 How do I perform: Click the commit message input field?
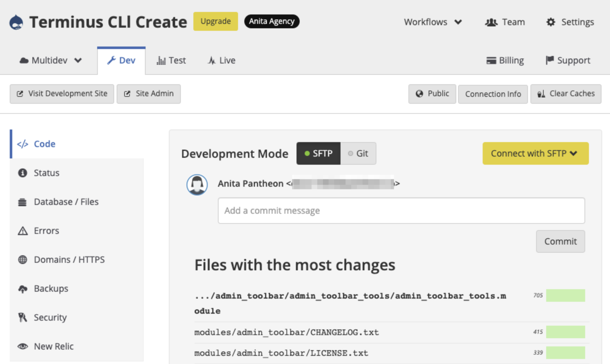(x=401, y=211)
